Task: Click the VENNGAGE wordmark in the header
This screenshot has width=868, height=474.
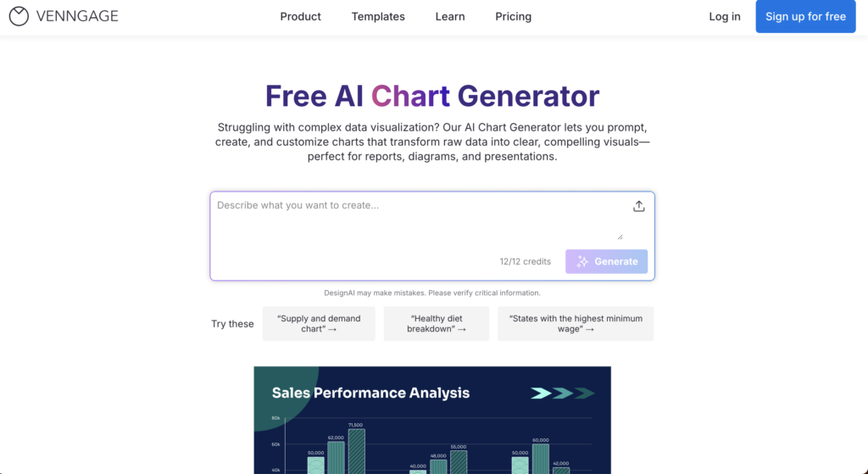Action: coord(77,16)
